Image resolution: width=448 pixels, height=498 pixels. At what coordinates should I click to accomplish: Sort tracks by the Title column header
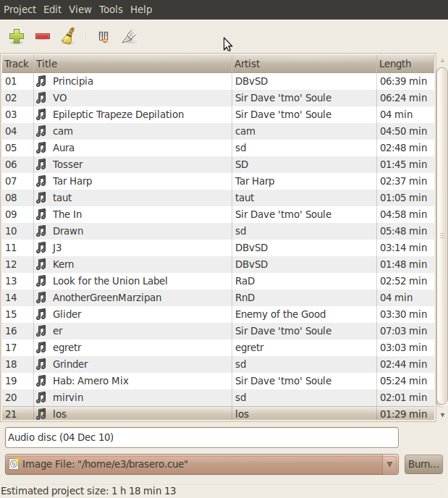[x=132, y=64]
